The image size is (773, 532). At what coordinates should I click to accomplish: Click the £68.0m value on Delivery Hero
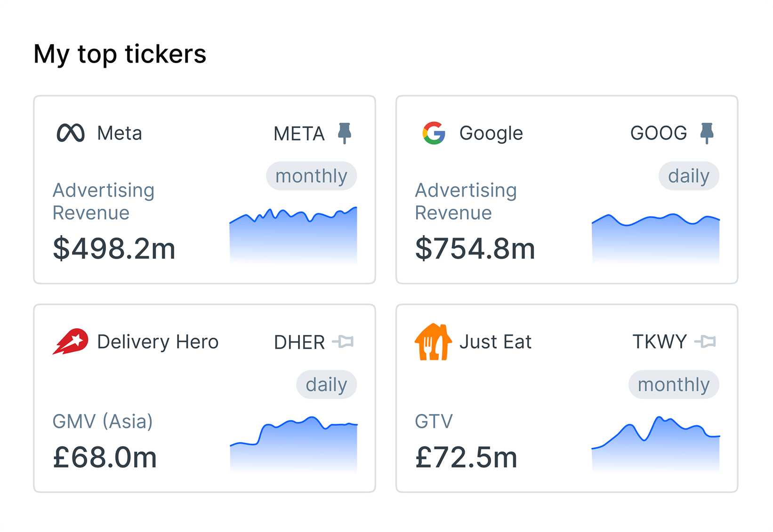[x=105, y=457]
